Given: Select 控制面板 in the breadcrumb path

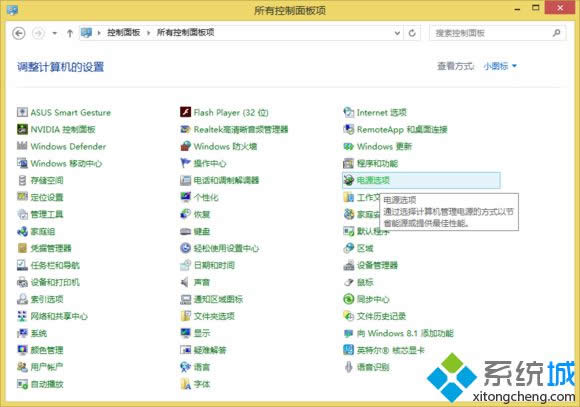Looking at the screenshot, I should (124, 33).
